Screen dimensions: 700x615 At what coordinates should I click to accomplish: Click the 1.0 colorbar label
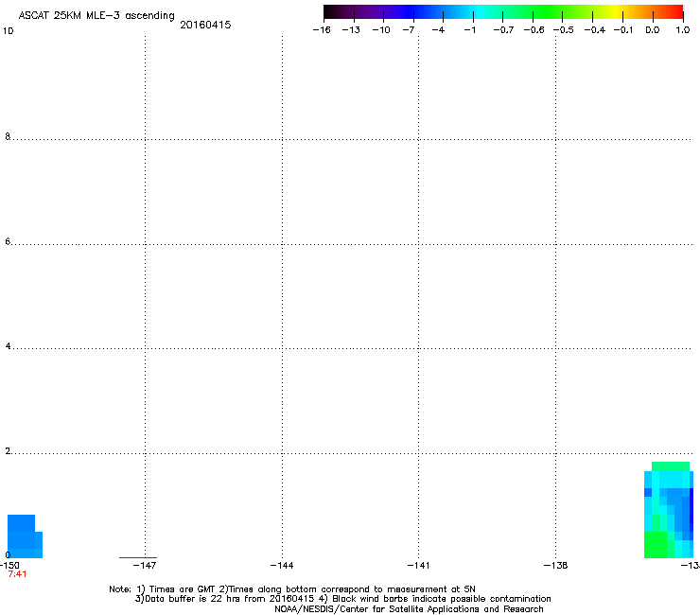683,30
